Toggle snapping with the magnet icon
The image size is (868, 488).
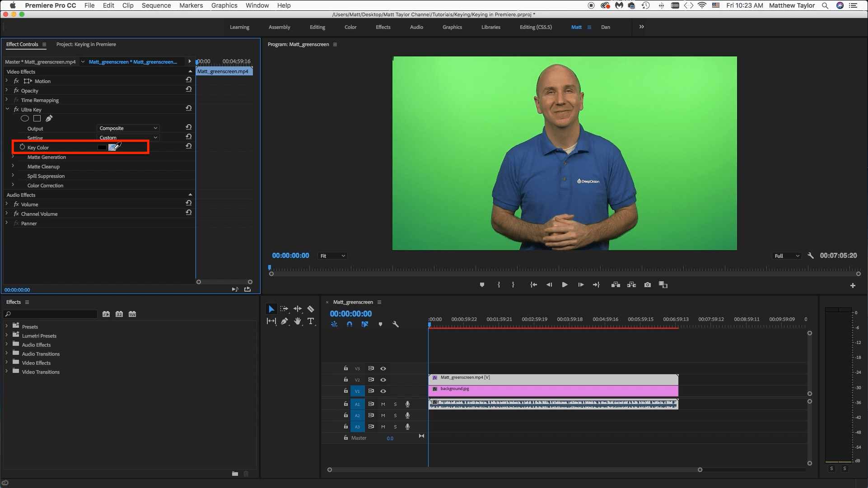(x=350, y=324)
